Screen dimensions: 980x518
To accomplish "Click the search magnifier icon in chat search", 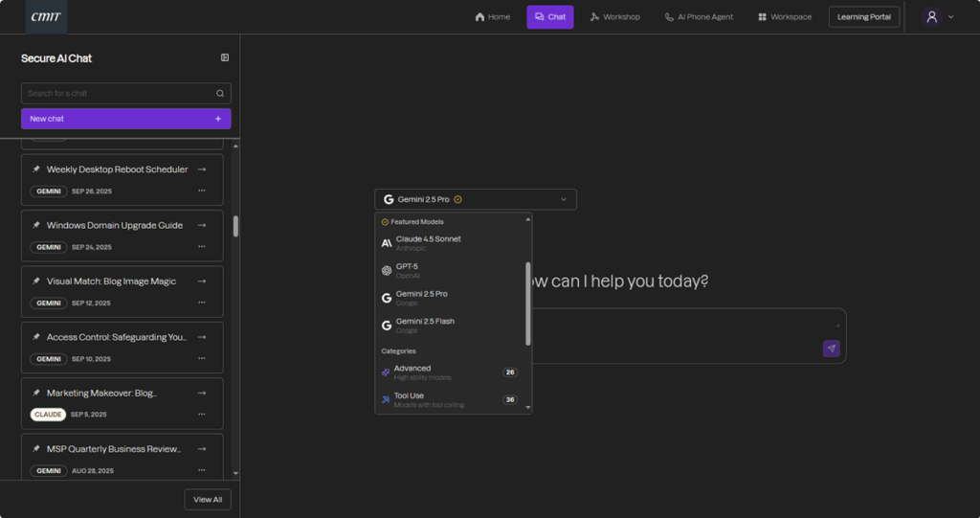I will tap(220, 94).
